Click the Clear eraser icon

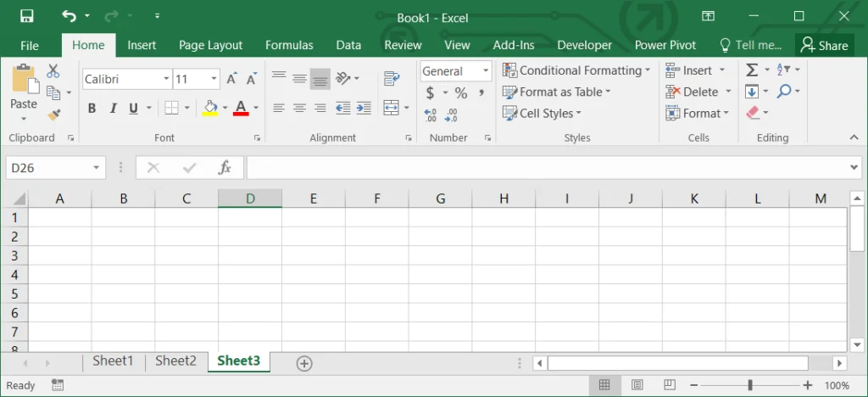[x=753, y=113]
